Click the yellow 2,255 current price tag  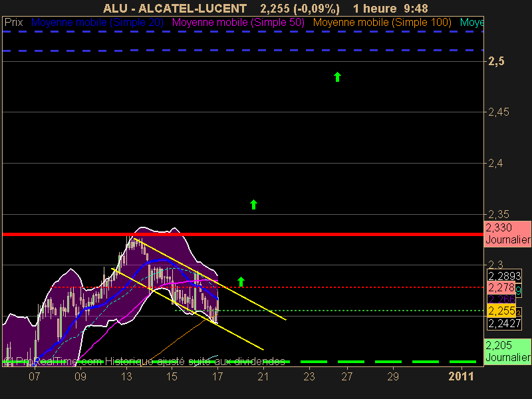coord(501,311)
